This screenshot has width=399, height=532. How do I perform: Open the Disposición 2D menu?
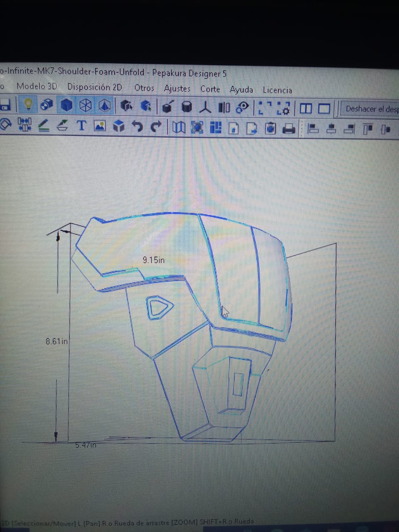(x=95, y=87)
